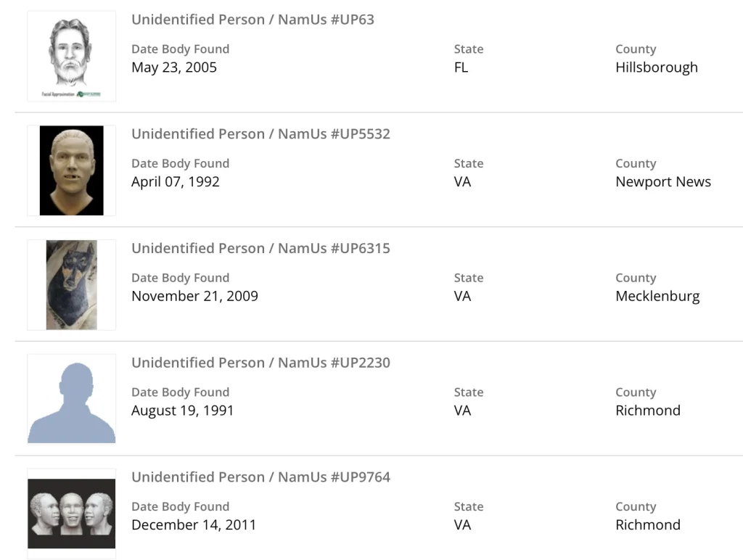The width and height of the screenshot is (743, 560).
Task: Click the date May 23, 2005
Action: tap(174, 67)
